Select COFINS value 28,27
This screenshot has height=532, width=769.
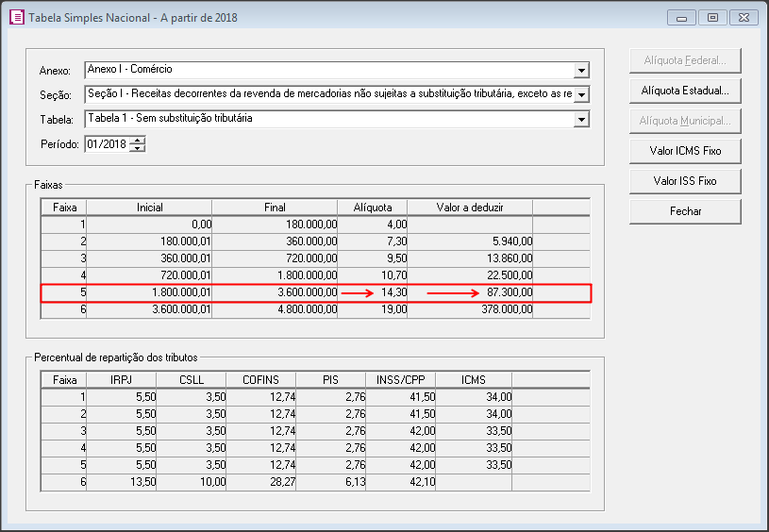(x=261, y=482)
